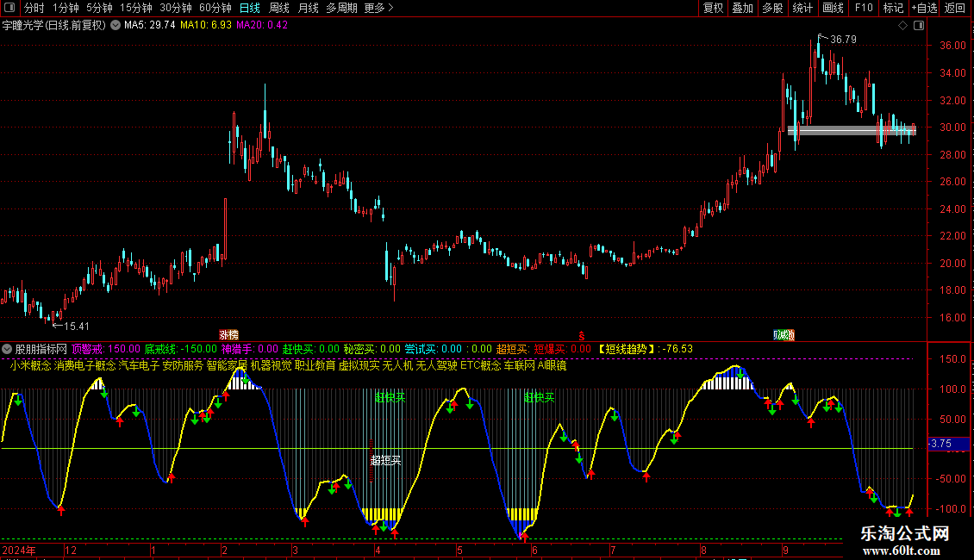Switch to the 60分钟 period

coord(215,8)
